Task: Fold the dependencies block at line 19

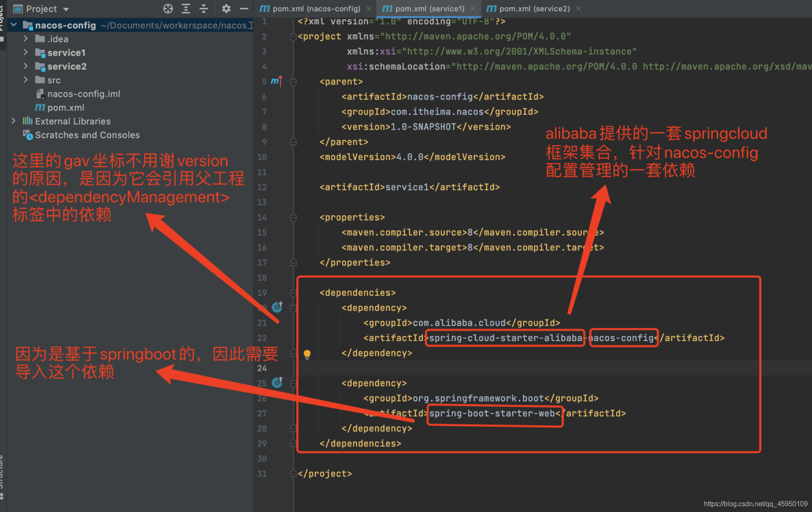Action: click(x=293, y=293)
